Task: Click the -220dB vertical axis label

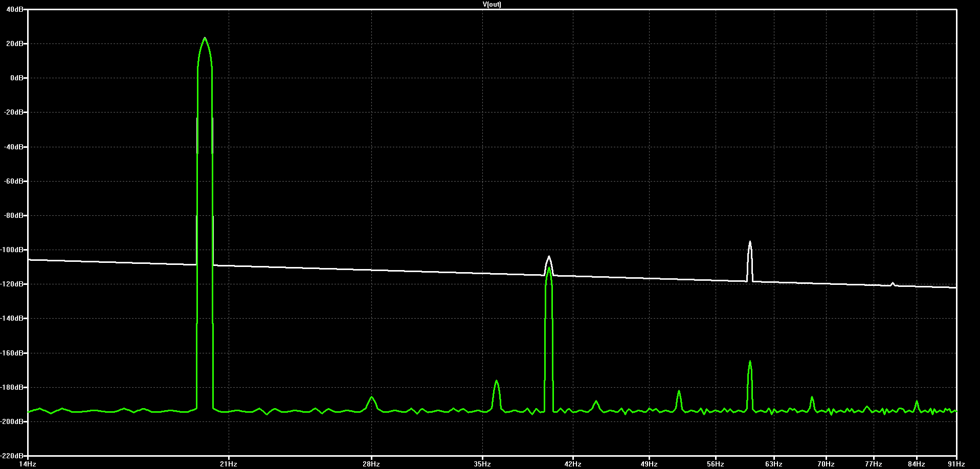Action: (x=13, y=456)
